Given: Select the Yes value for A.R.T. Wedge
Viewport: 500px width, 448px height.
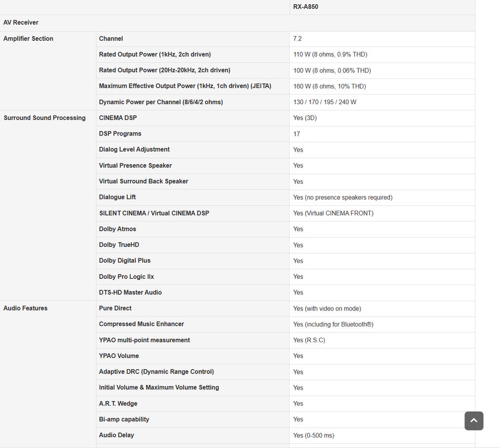Looking at the screenshot, I should pos(298,404).
